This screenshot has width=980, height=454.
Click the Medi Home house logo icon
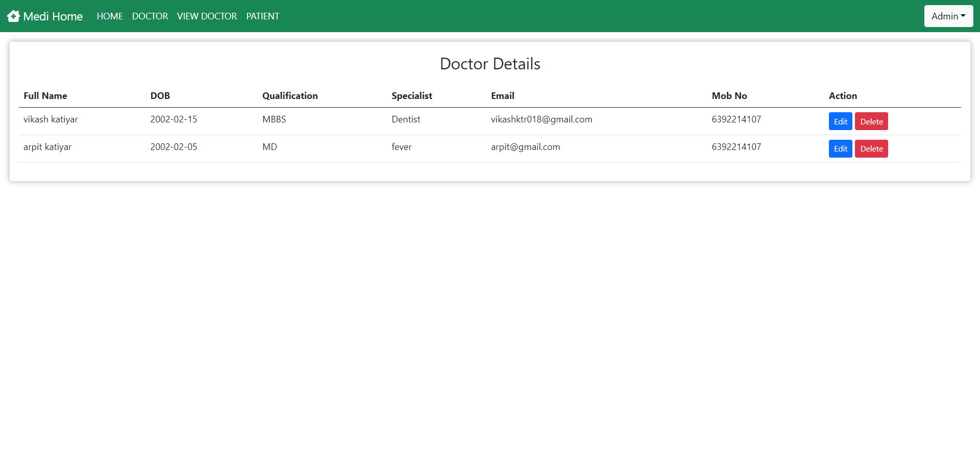(x=14, y=16)
